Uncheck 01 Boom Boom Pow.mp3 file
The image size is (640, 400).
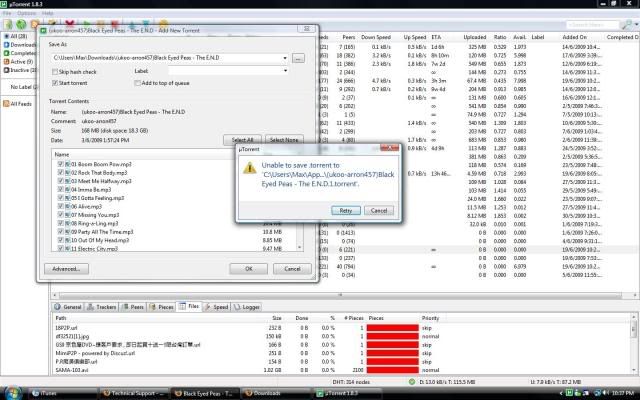(x=60, y=164)
